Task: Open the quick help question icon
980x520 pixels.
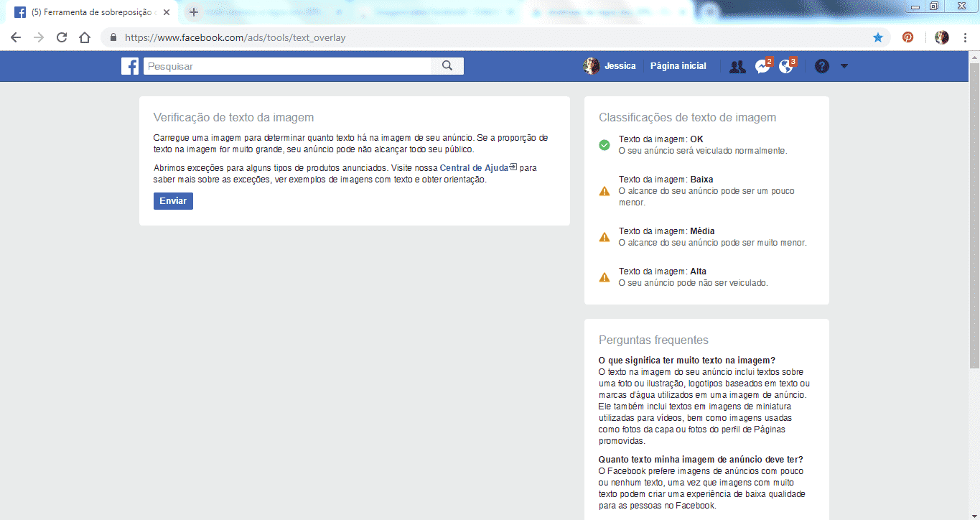Action: point(822,66)
